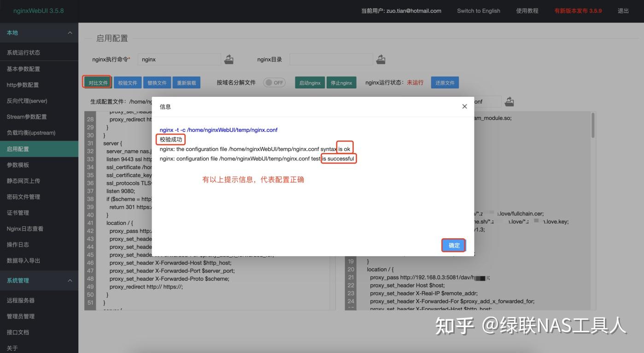This screenshot has height=353, width=644.
Task: Switch to English language
Action: pos(478,11)
